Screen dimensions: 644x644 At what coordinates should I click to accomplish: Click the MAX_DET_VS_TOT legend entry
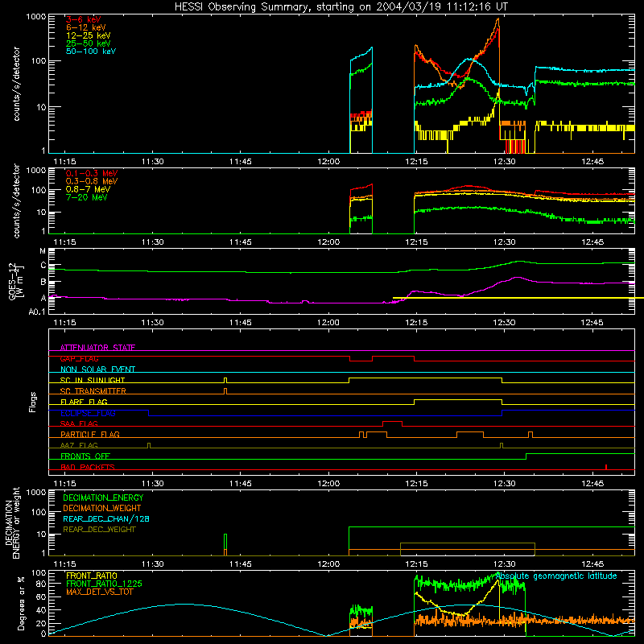pyautogui.click(x=99, y=592)
